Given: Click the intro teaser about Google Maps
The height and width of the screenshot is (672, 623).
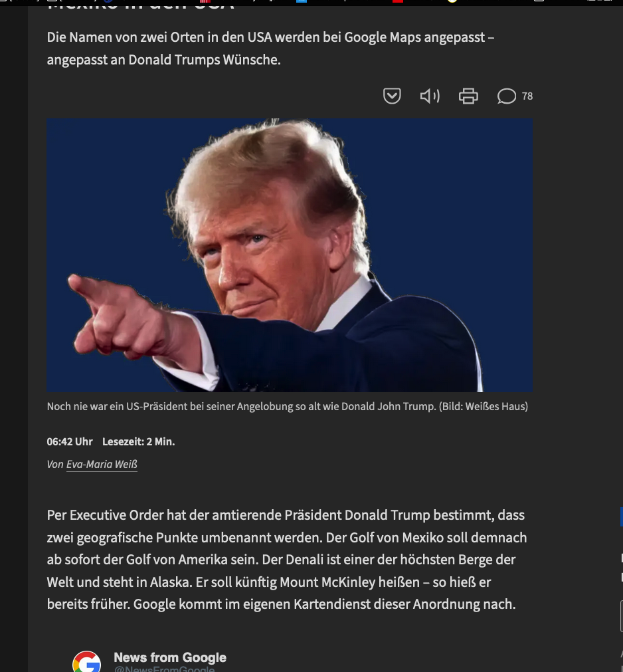Looking at the screenshot, I should coord(270,49).
